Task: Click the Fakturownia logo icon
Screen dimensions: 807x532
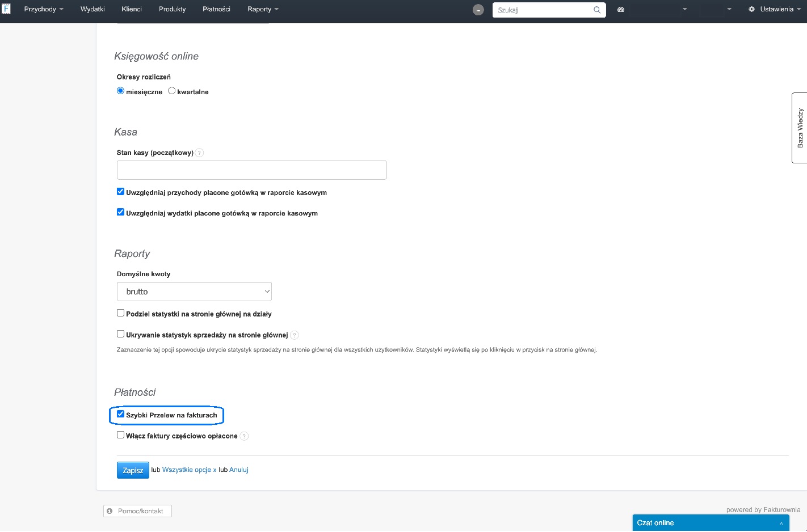Action: pyautogui.click(x=6, y=9)
